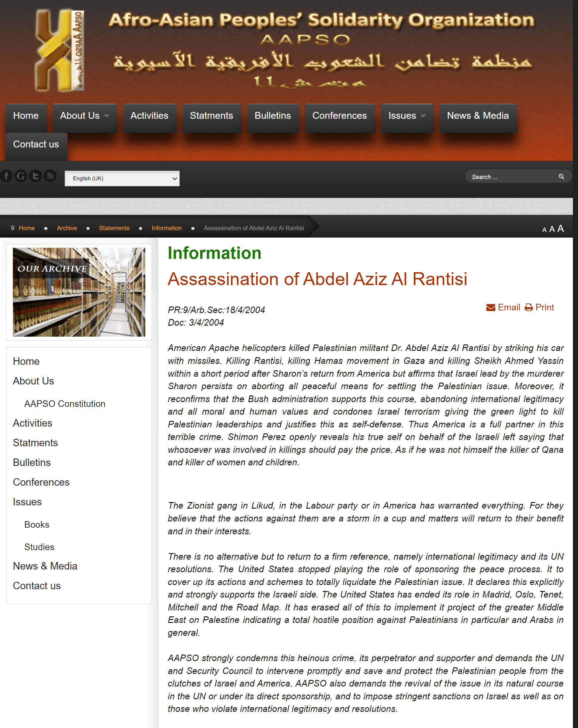Screen dimensions: 578x728
Task: Click the Print printer icon
Action: pyautogui.click(x=529, y=308)
